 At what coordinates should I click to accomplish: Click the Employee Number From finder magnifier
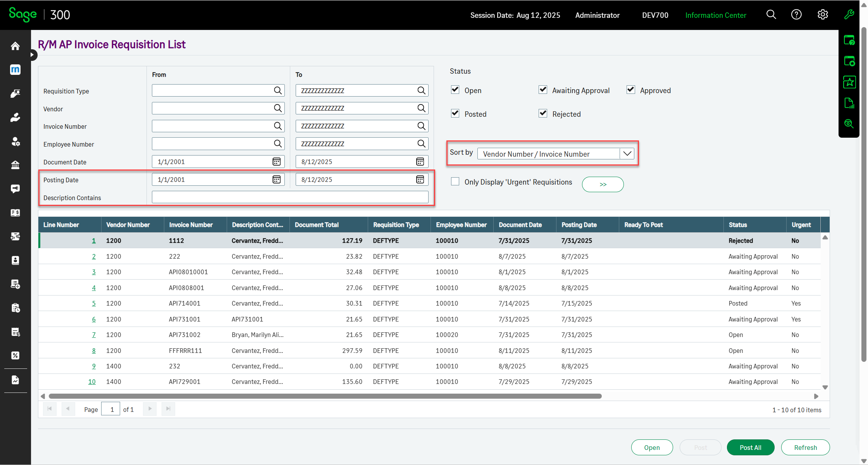278,143
